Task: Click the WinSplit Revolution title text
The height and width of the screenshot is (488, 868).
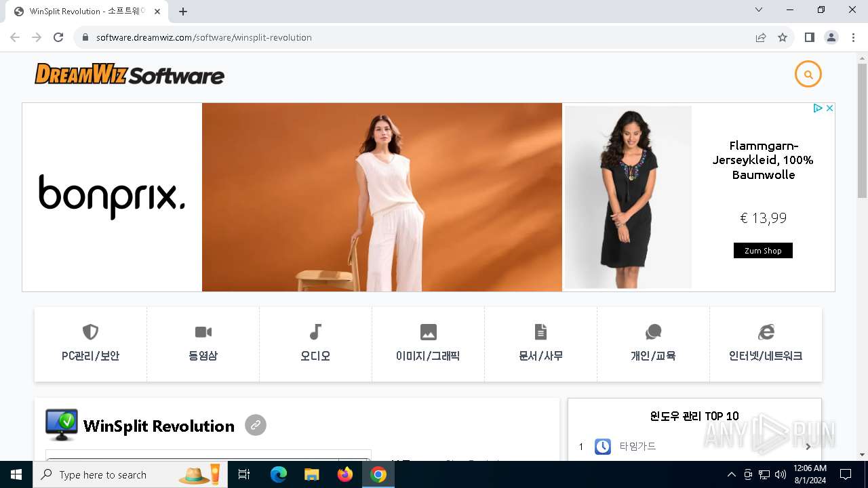Action: pos(159,426)
